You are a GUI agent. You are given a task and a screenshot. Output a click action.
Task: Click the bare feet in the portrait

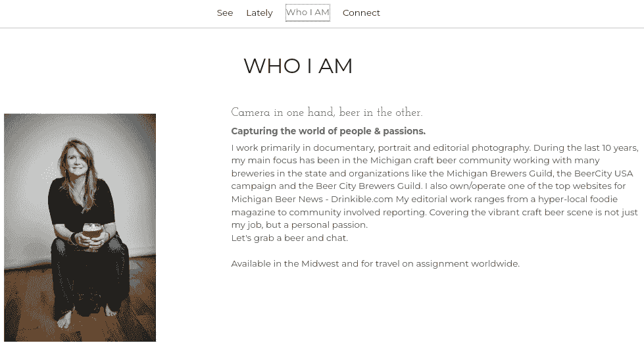coord(87,316)
